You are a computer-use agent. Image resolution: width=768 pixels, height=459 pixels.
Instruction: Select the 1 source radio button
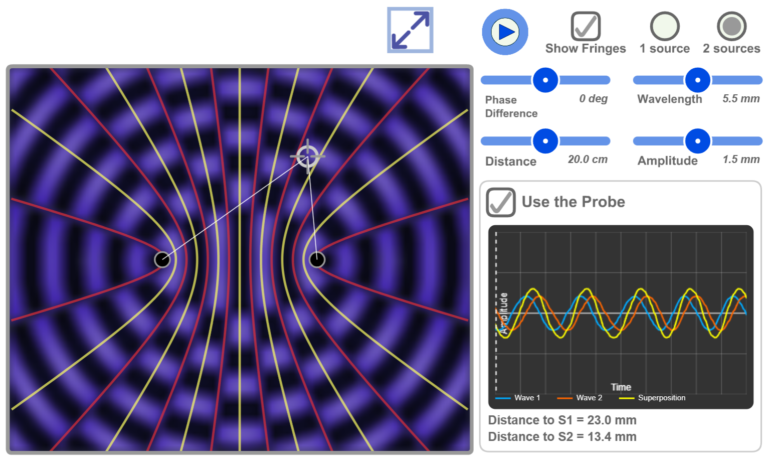point(665,26)
